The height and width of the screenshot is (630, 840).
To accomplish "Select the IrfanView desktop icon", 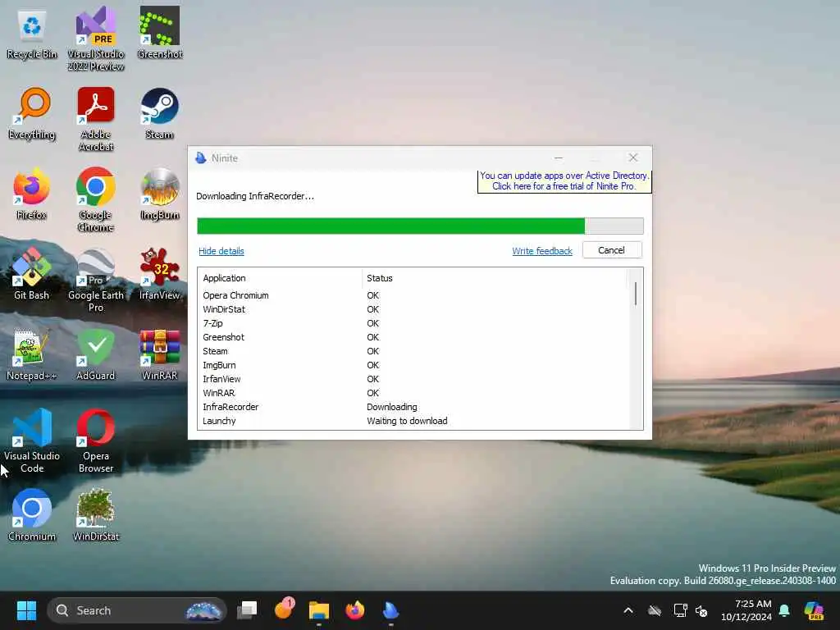I will tap(160, 274).
